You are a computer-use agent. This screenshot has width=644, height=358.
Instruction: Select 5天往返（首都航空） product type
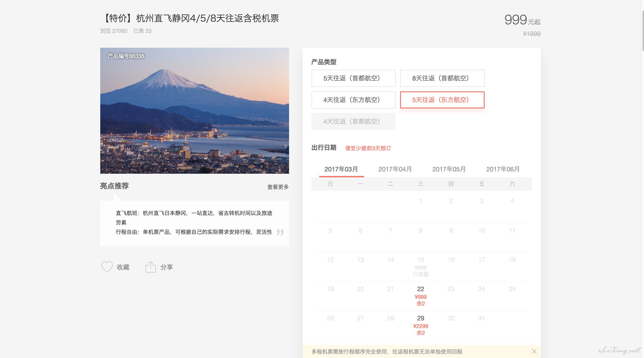353,78
